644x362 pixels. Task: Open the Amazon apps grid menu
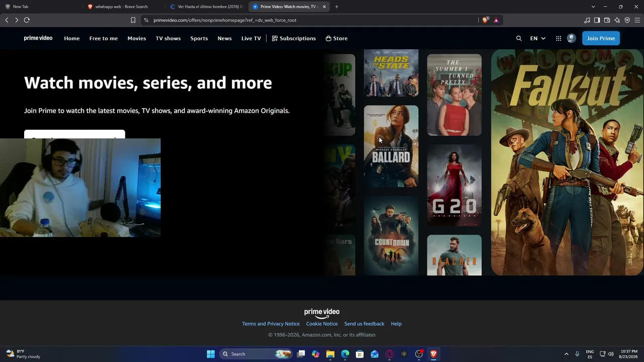coord(558,38)
